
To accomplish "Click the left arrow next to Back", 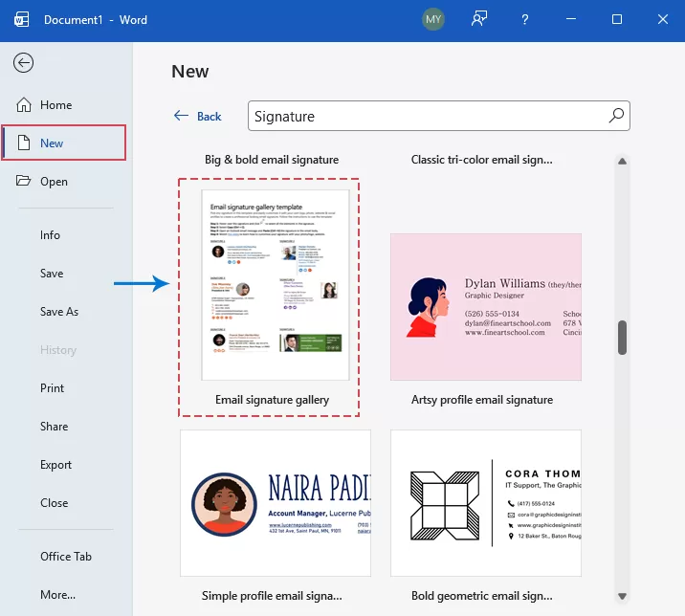I will pyautogui.click(x=181, y=116).
